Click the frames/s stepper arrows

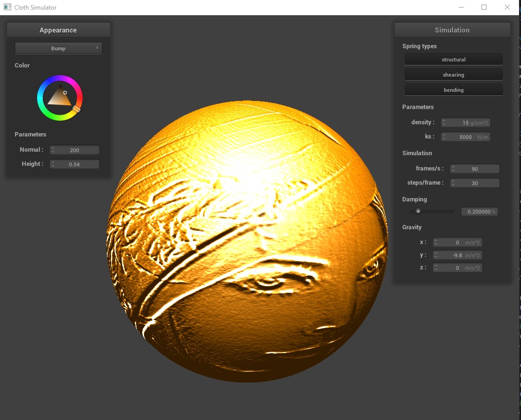point(453,169)
